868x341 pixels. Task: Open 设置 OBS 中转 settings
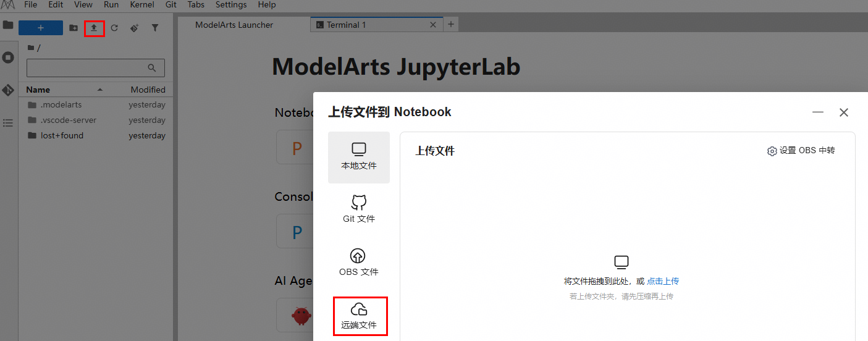point(801,151)
